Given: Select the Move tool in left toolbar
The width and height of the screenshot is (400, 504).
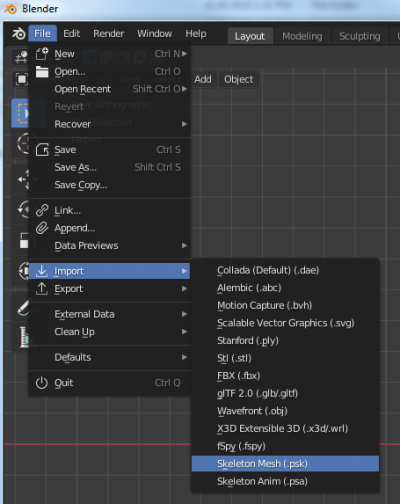Looking at the screenshot, I should [x=23, y=179].
